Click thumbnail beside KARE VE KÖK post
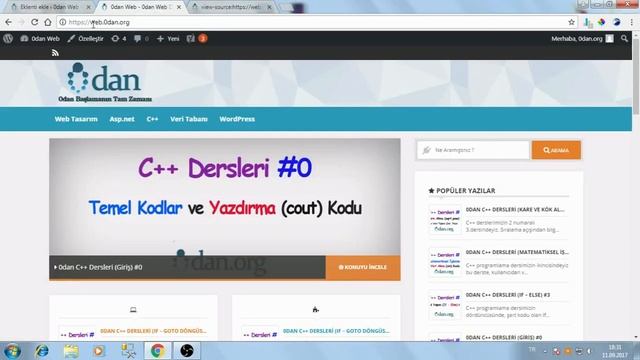 click(x=445, y=220)
